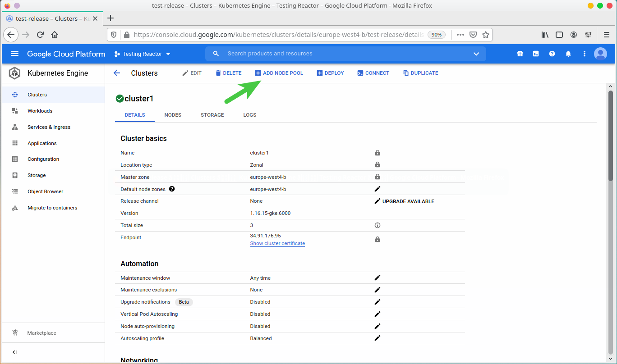Open Marketplace in the sidebar

52,333
